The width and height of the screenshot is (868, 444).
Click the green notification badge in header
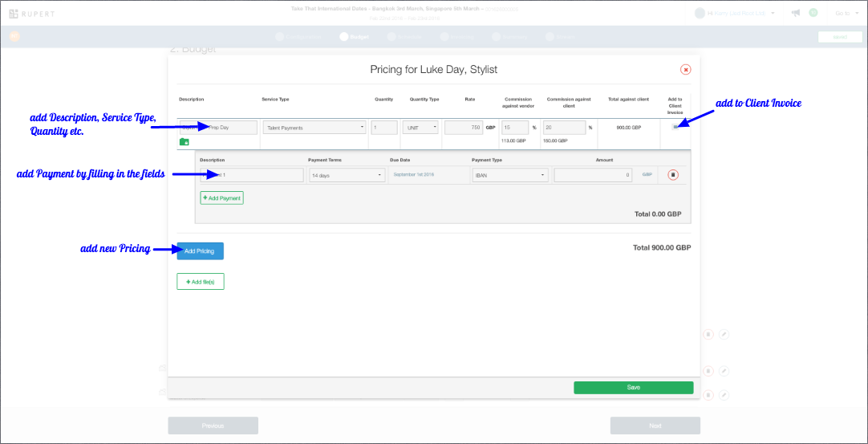(813, 13)
